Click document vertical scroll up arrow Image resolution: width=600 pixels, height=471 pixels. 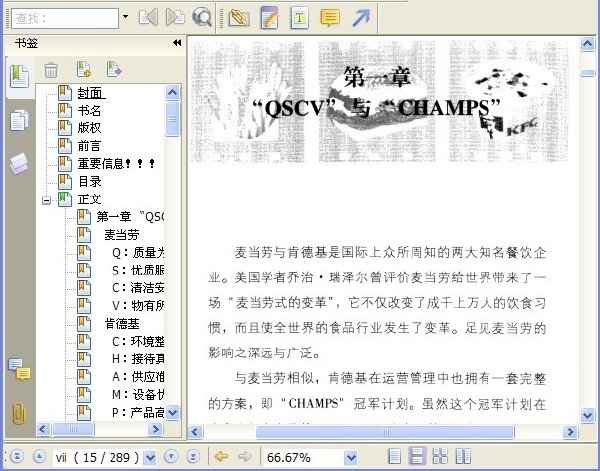(x=587, y=44)
